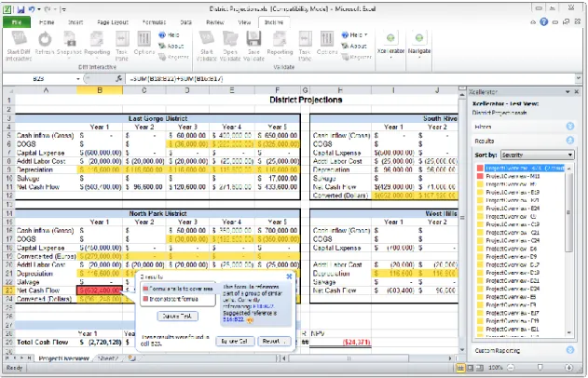This screenshot has width=588, height=378.
Task: Switch to the Sheet2 worksheet tab
Action: (x=108, y=358)
